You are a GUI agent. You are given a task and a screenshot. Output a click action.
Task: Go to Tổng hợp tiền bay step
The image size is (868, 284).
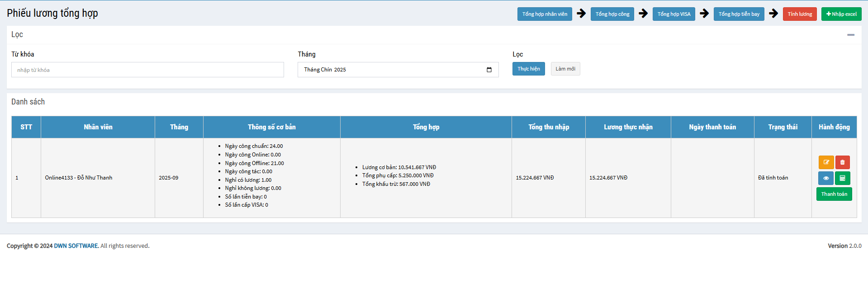(x=739, y=14)
